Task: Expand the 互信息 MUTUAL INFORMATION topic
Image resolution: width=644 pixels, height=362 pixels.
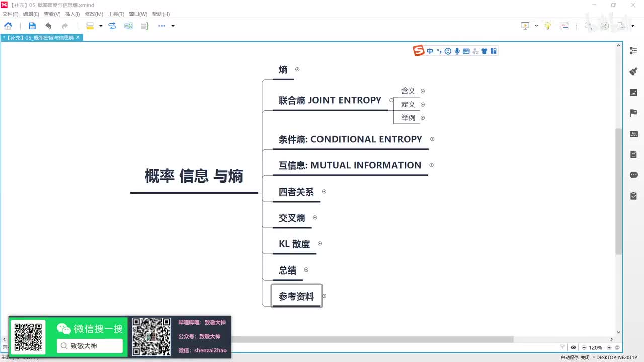Action: (x=432, y=165)
